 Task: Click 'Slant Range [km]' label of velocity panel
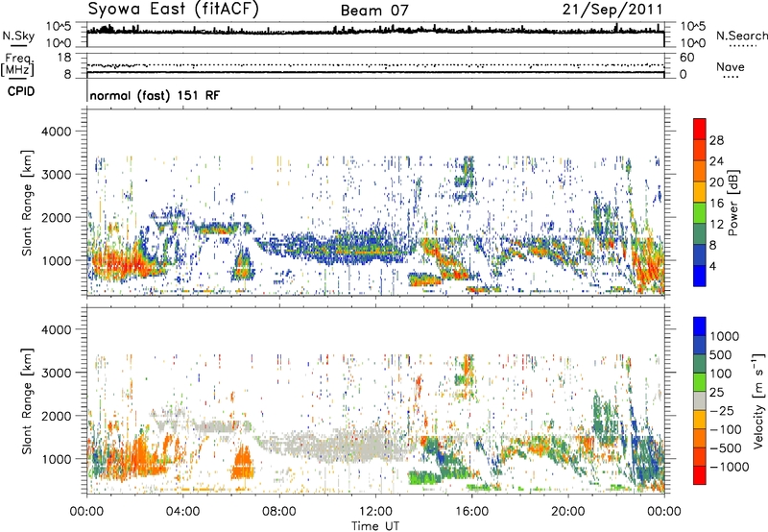click(x=27, y=400)
